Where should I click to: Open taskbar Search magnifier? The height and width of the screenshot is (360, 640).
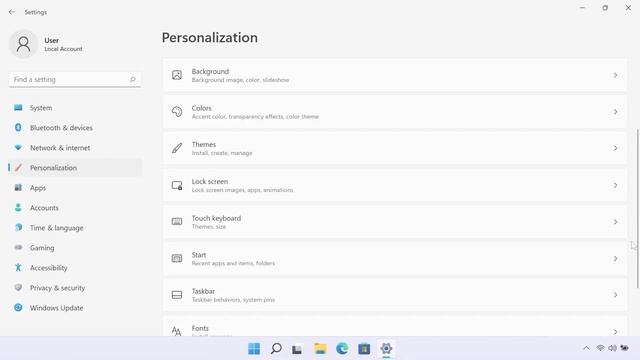(276, 349)
